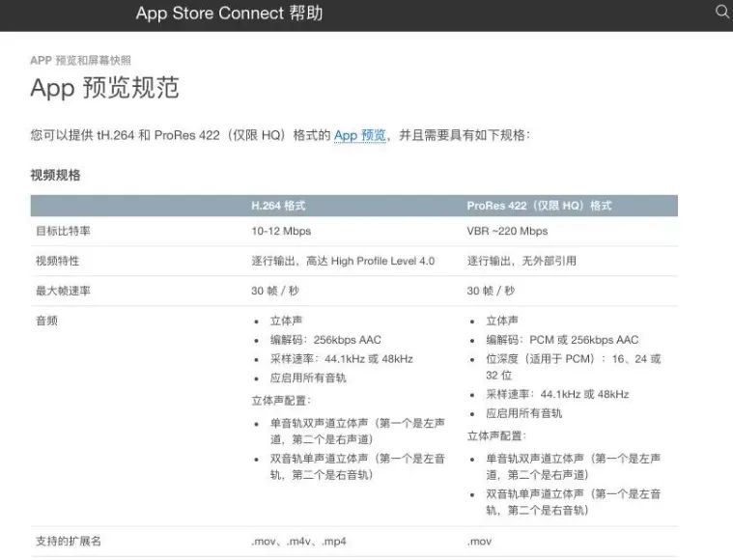
Task: Click the .mov、.m4v、.mp4 cell
Action: pyautogui.click(x=298, y=542)
